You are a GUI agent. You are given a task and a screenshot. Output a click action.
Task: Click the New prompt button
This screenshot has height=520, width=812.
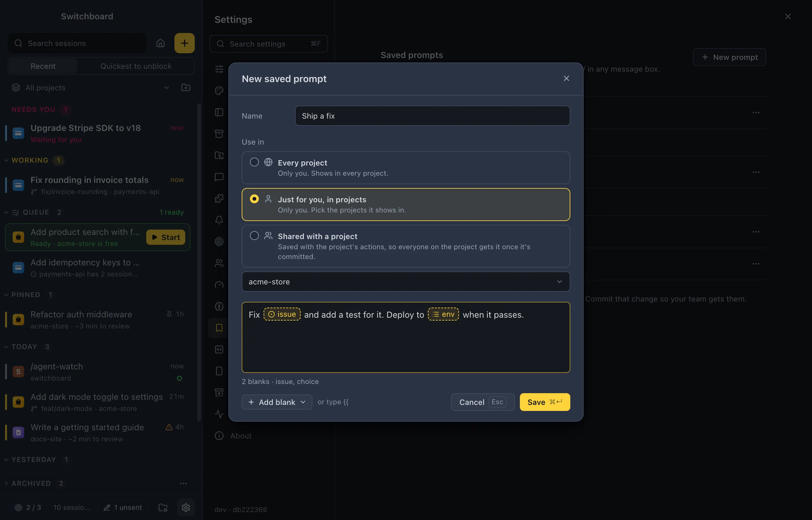729,57
